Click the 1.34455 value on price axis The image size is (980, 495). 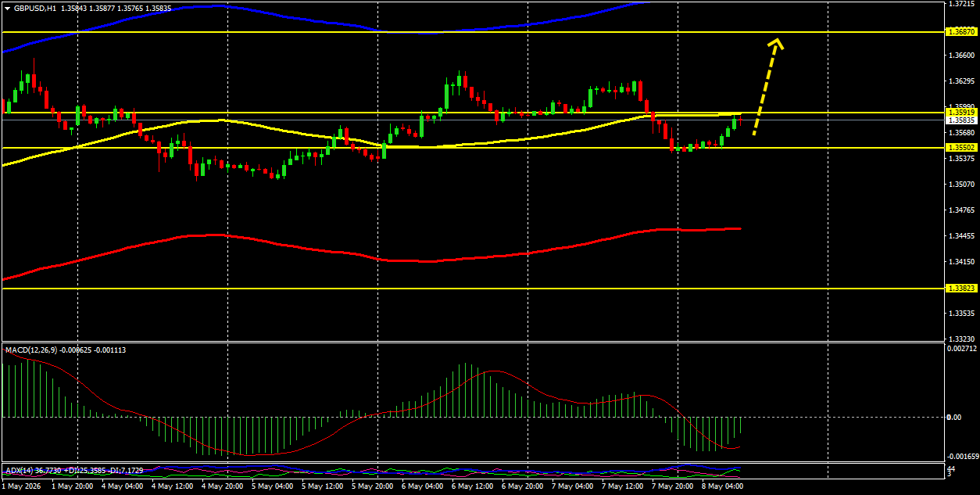(960, 236)
